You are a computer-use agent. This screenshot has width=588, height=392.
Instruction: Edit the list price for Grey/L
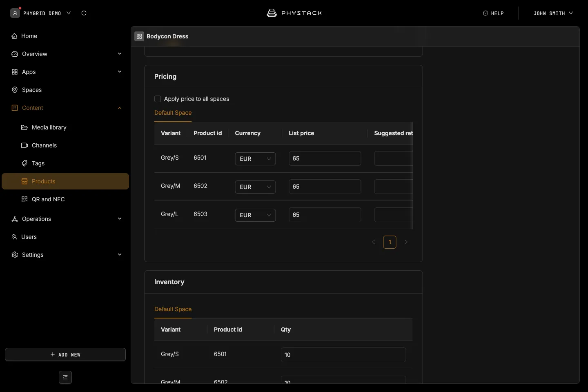325,215
